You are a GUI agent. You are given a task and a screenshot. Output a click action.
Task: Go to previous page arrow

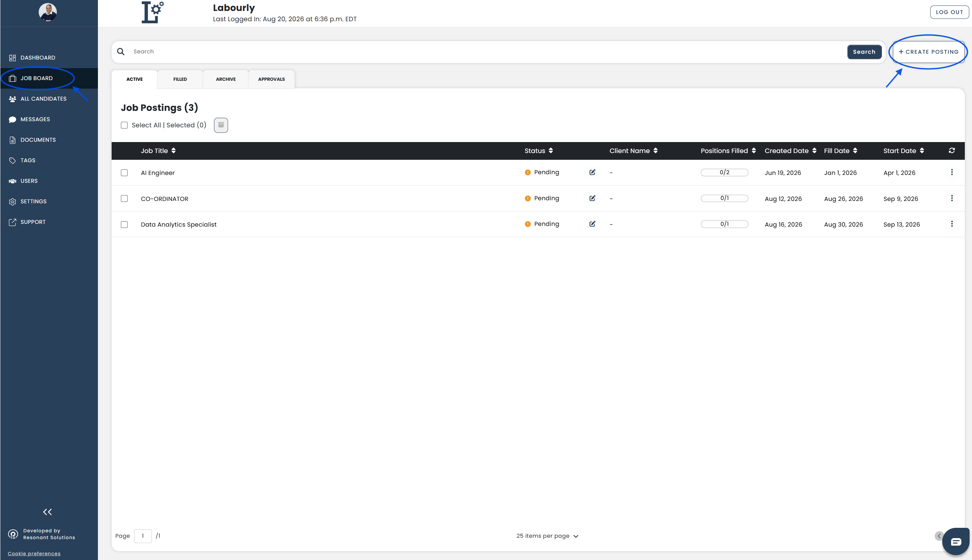point(938,536)
